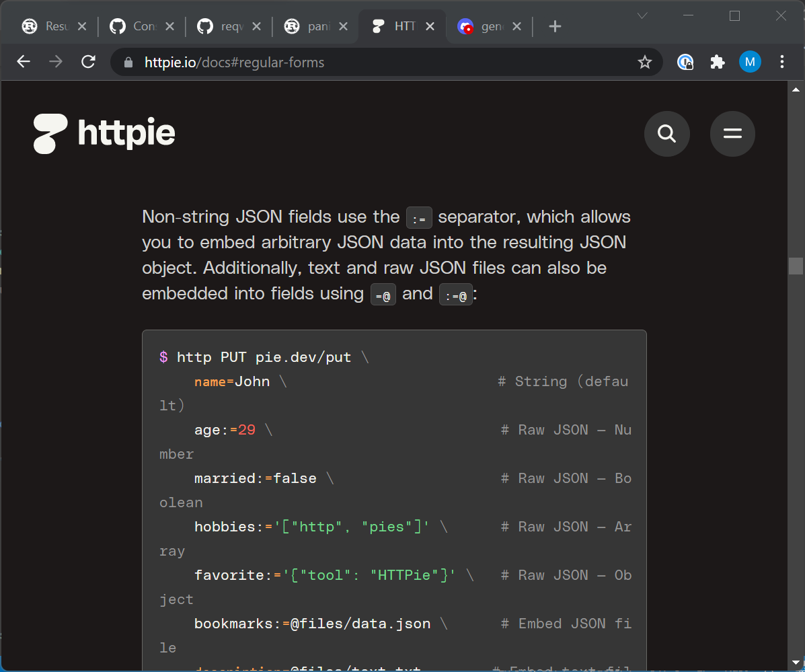Open a new browser tab

(x=555, y=26)
